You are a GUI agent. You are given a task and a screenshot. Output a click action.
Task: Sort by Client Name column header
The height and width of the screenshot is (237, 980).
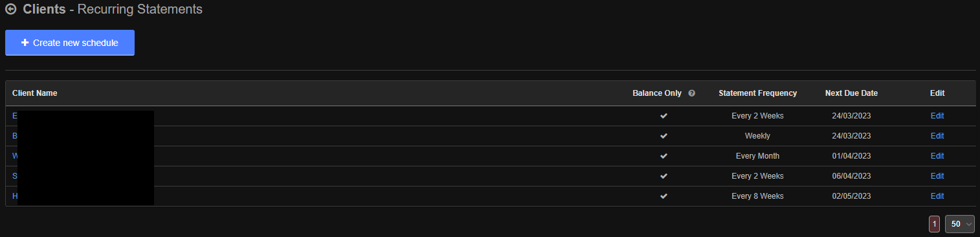(35, 93)
